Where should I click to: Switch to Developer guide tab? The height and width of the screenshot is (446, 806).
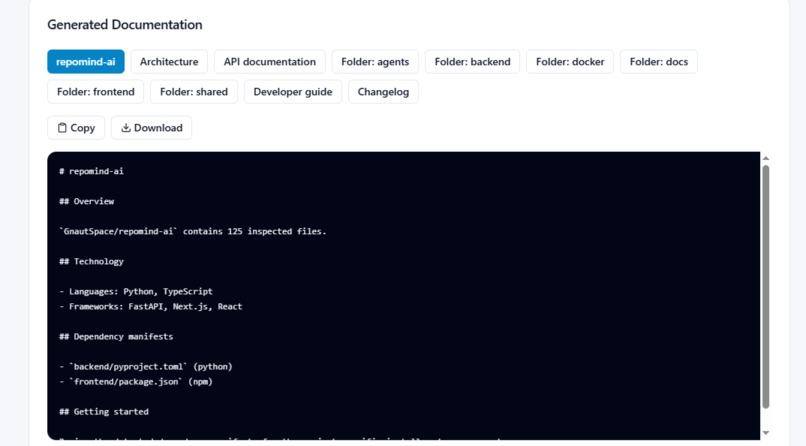(x=292, y=91)
